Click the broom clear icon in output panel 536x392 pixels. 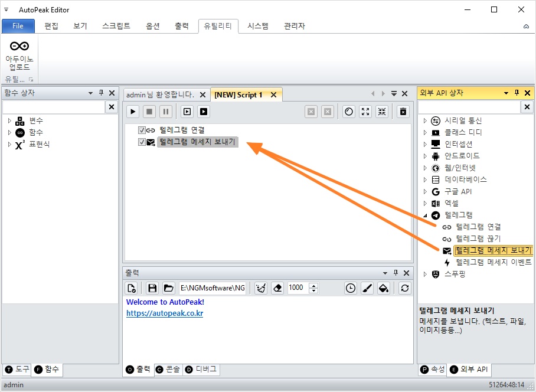point(261,288)
